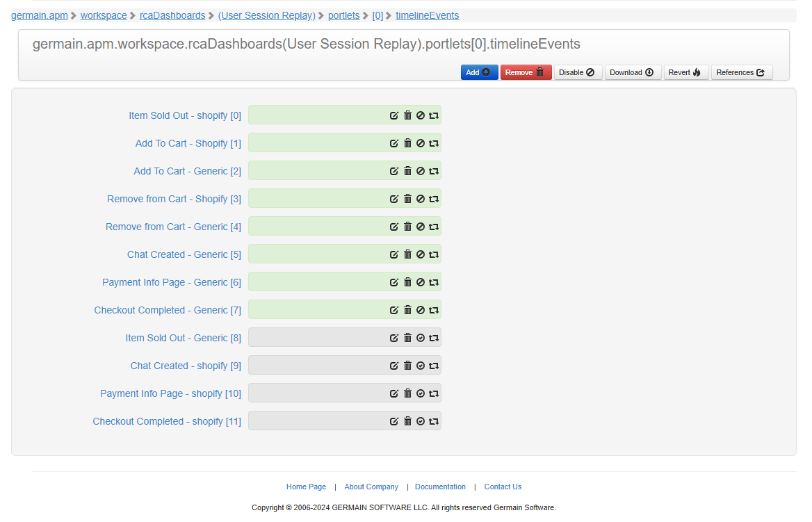The image size is (812, 522).
Task: Click move icon on Payment Info Page - Generic [6]
Action: [434, 282]
